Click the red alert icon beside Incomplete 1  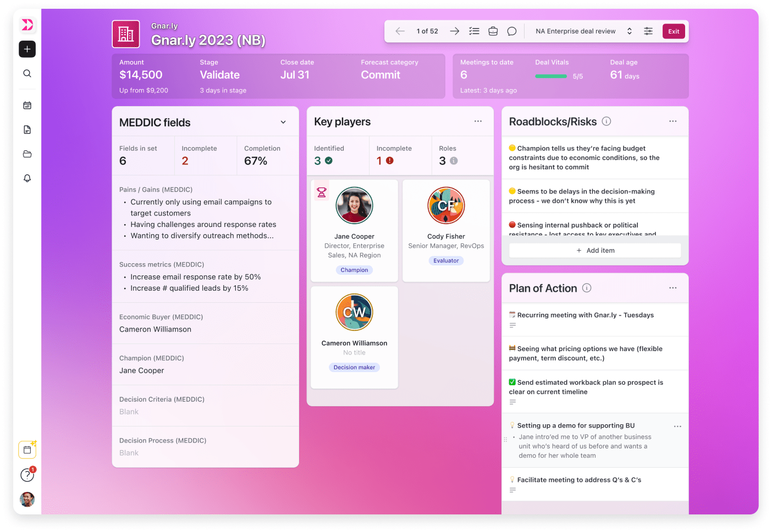point(390,160)
